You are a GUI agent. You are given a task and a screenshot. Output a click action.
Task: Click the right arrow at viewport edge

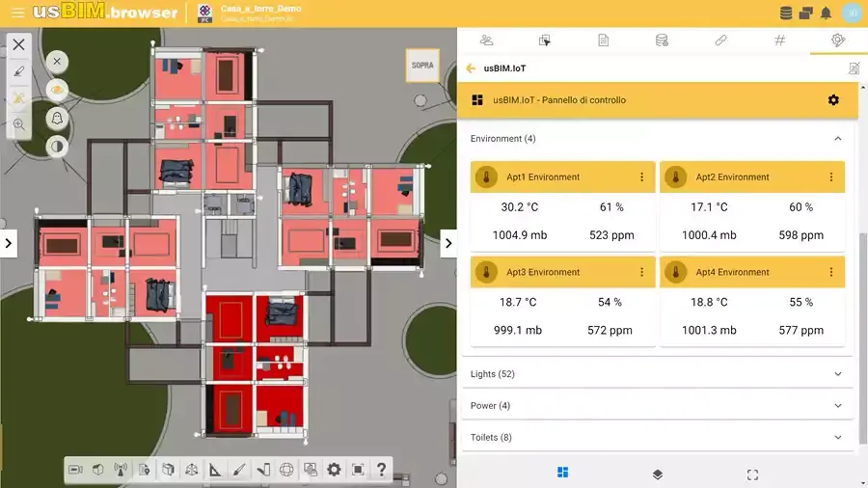point(448,243)
